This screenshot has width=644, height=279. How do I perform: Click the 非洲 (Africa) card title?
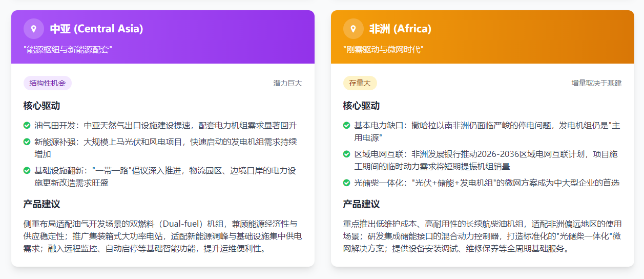click(400, 29)
